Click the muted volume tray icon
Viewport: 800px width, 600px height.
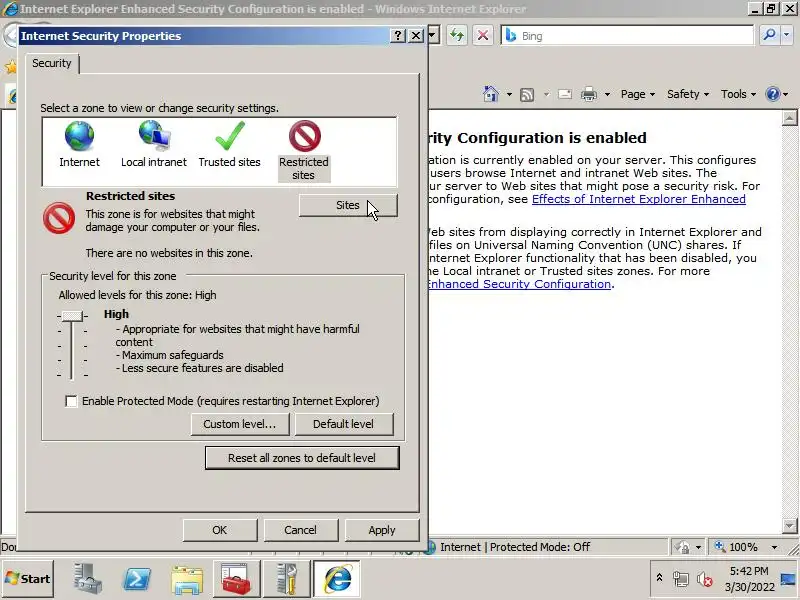[705, 580]
